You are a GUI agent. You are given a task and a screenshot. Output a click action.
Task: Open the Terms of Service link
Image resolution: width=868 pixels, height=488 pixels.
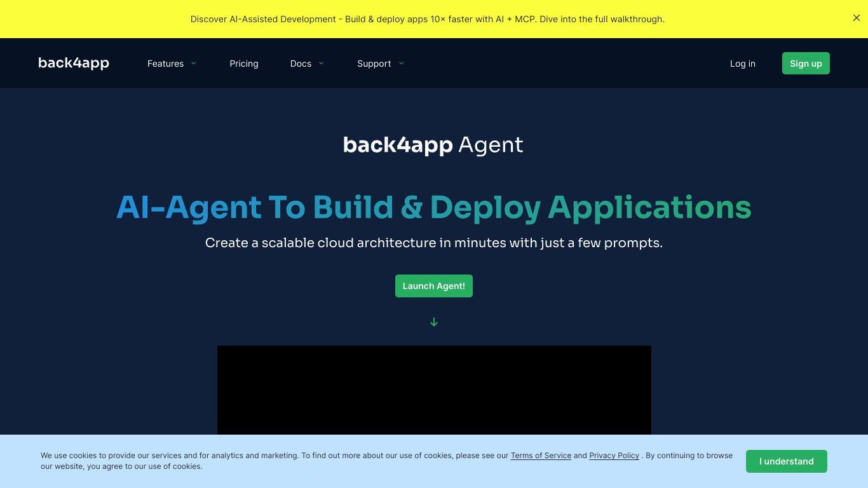tap(541, 456)
